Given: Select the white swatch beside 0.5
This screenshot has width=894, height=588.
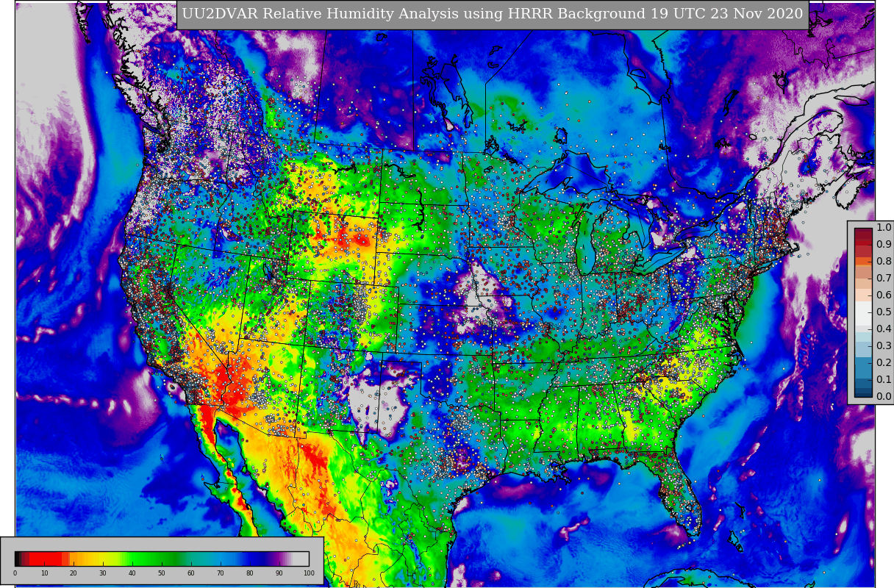Looking at the screenshot, I should tap(863, 313).
